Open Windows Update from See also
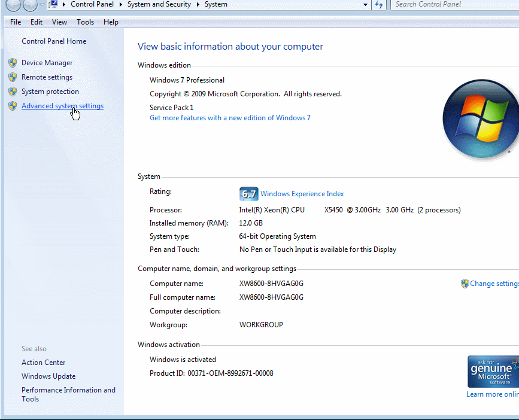The height and width of the screenshot is (420, 519). [48, 376]
